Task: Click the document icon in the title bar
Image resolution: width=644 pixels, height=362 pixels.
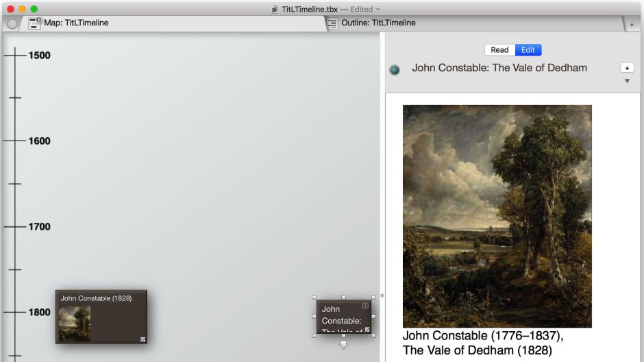Action: pyautogui.click(x=275, y=9)
